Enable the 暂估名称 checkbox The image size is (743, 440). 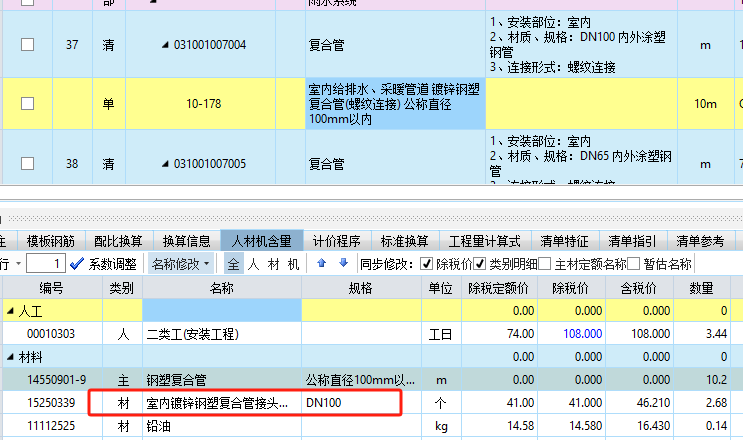pyautogui.click(x=634, y=264)
